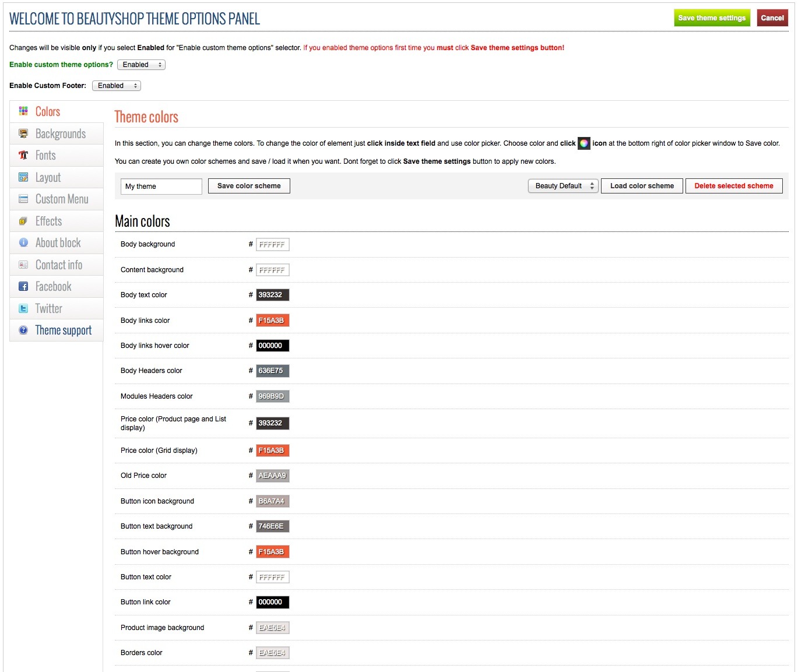798x672 pixels.
Task: Pick the Button hover background color field
Action: (273, 552)
